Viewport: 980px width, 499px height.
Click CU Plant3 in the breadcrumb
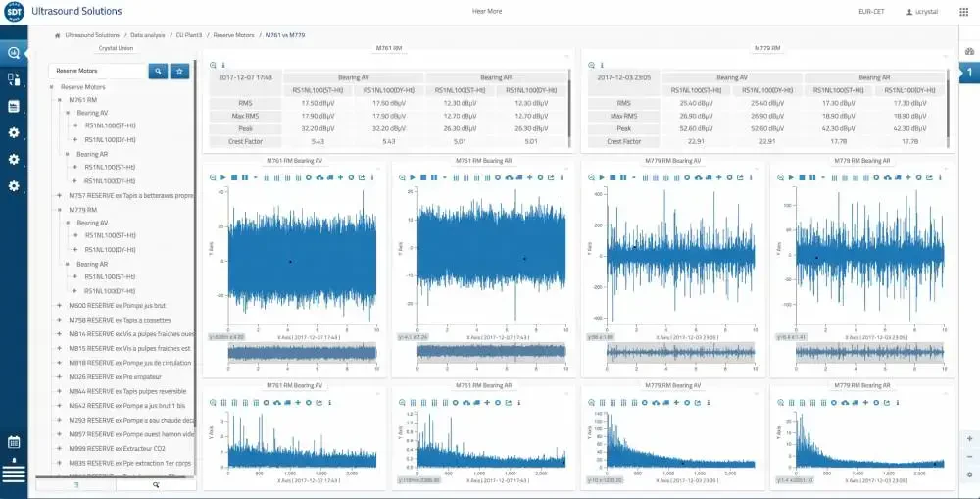tap(189, 35)
